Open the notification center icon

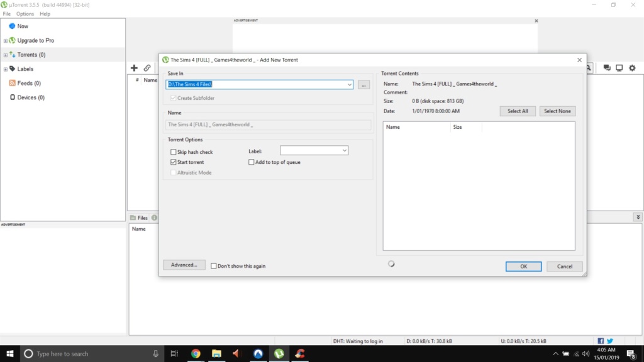[x=631, y=353]
